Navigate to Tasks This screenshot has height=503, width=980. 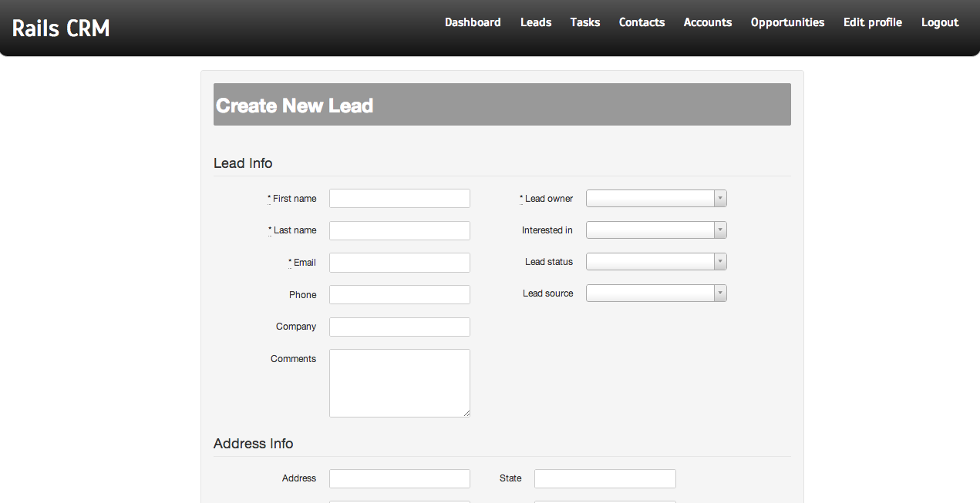(x=585, y=22)
